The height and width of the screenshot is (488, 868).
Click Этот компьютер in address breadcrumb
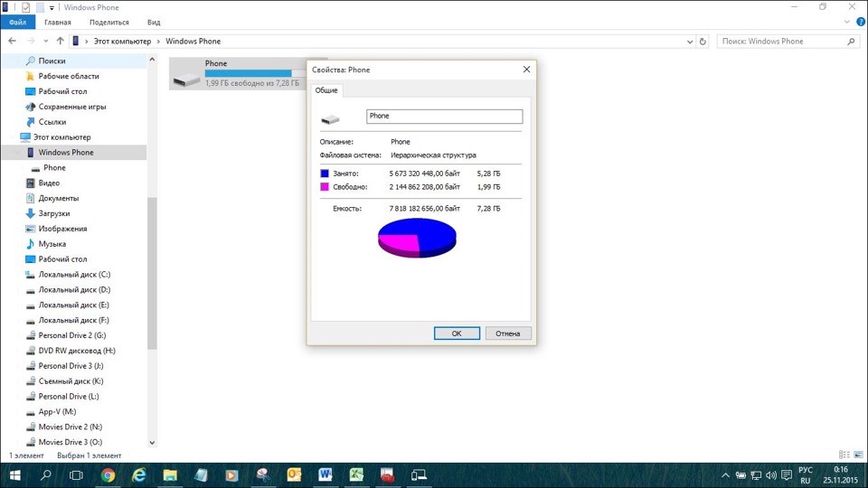122,42
